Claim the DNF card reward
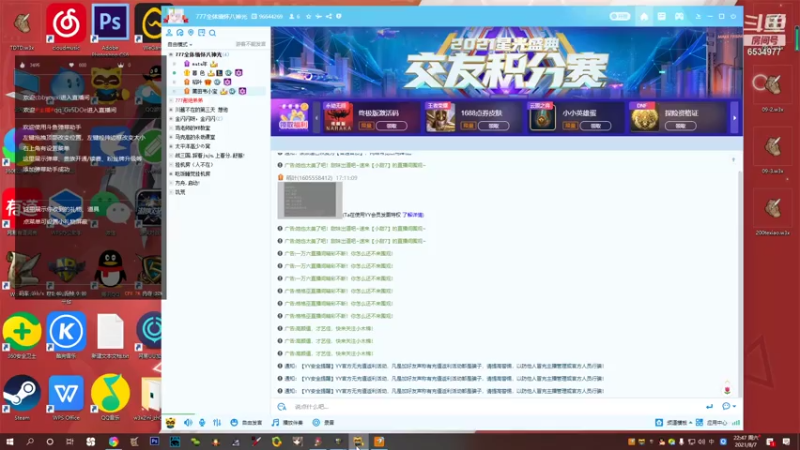 pyautogui.click(x=681, y=126)
